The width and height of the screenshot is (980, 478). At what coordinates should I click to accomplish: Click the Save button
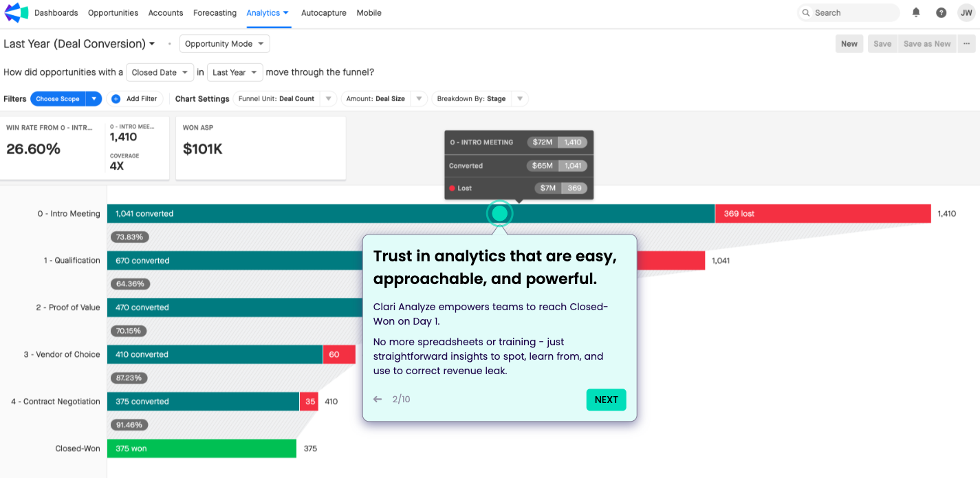(882, 44)
